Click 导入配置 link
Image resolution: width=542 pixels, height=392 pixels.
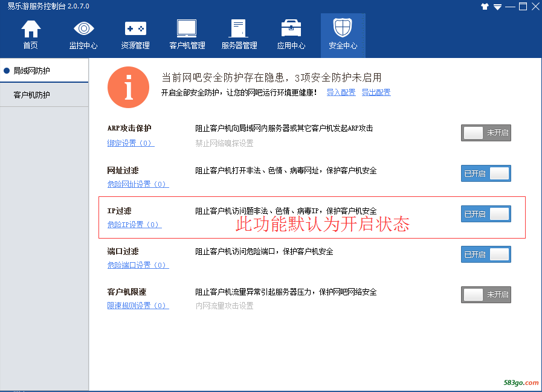[341, 92]
